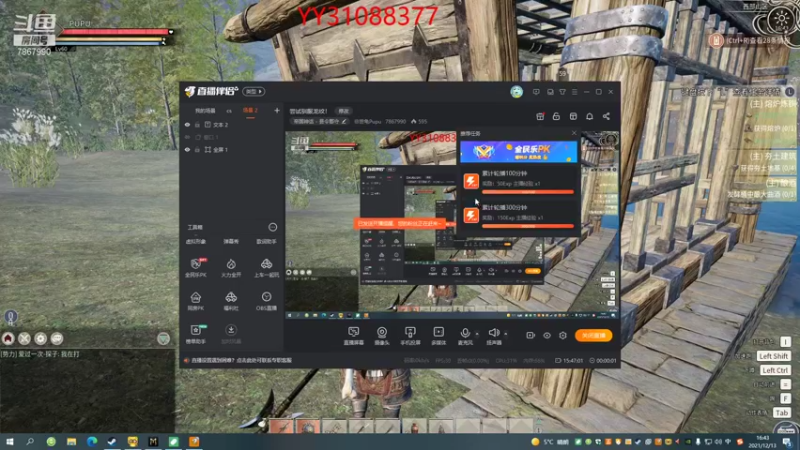Open the house-shaped PK tool
This screenshot has height=450, width=800.
click(x=196, y=301)
